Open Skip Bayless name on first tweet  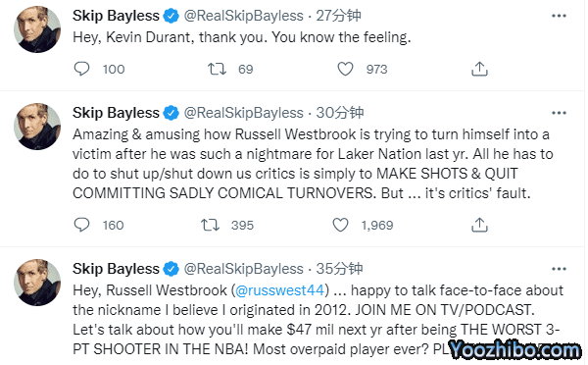click(116, 16)
